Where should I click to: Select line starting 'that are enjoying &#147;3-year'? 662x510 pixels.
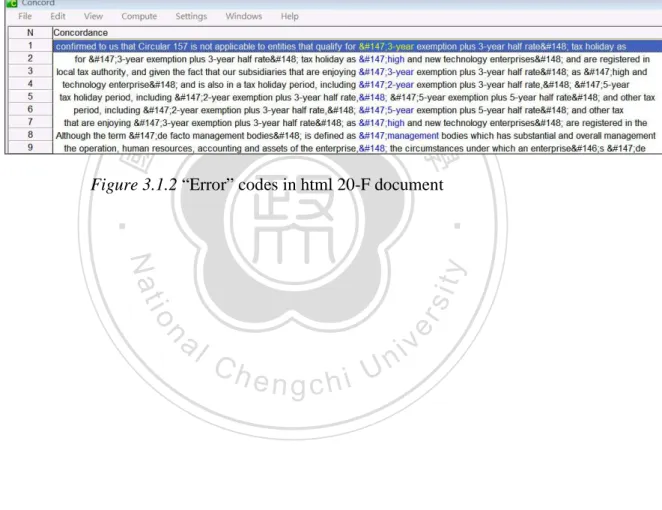(357, 123)
